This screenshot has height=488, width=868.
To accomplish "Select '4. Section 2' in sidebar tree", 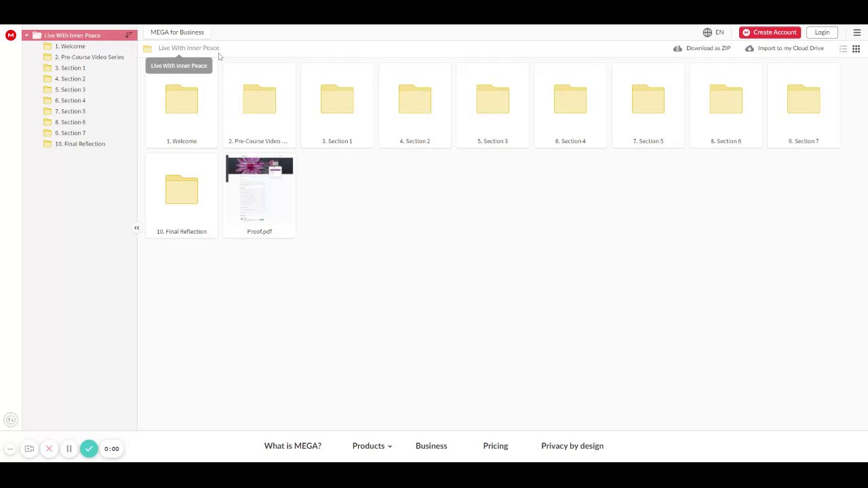I will tap(70, 79).
